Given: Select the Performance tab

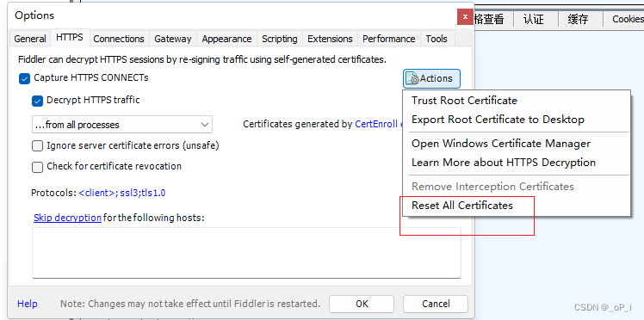Looking at the screenshot, I should 388,39.
